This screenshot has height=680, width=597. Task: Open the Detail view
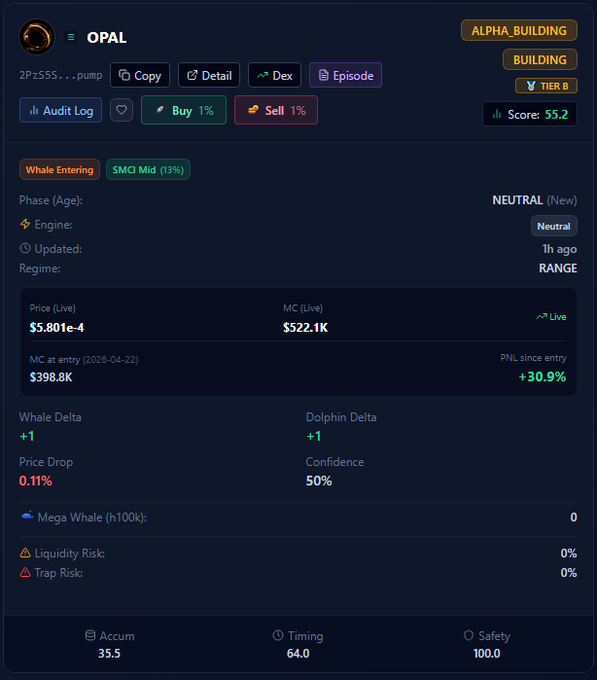click(209, 75)
